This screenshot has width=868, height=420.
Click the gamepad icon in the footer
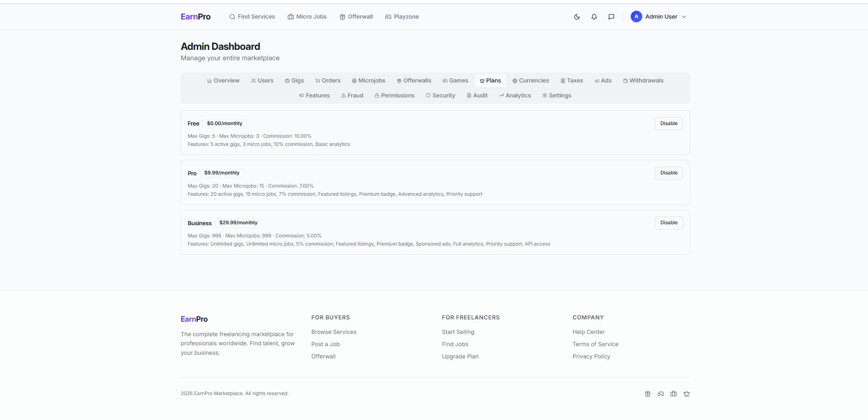pos(661,394)
